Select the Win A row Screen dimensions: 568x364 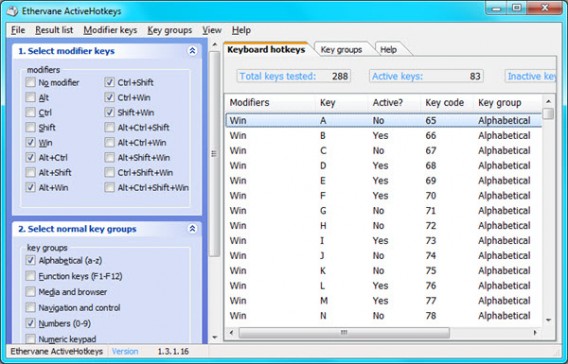[x=383, y=120]
